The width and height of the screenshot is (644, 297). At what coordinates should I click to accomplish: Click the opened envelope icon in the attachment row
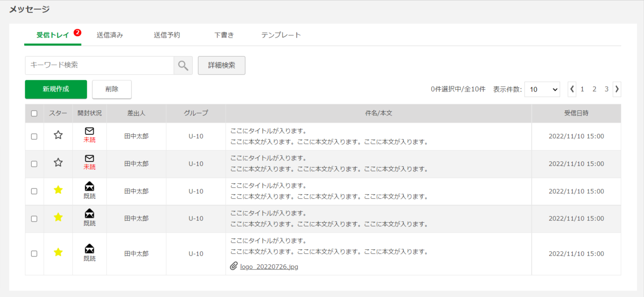pyautogui.click(x=90, y=248)
